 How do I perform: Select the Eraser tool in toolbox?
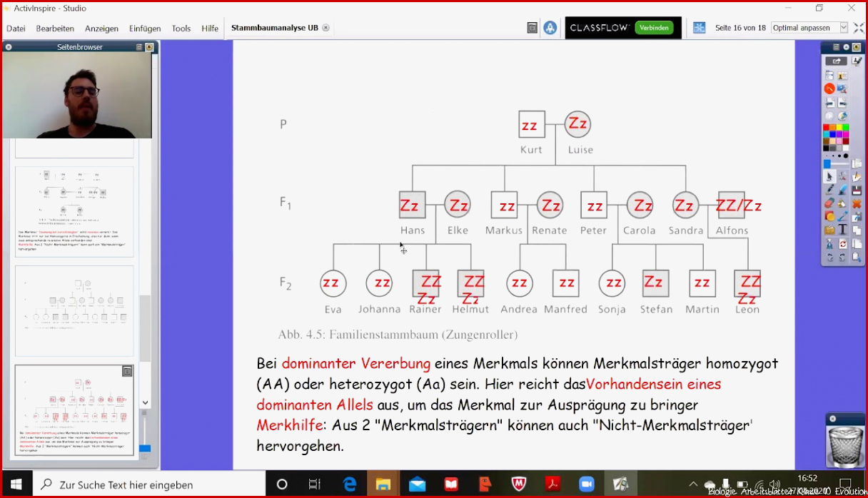(x=829, y=203)
